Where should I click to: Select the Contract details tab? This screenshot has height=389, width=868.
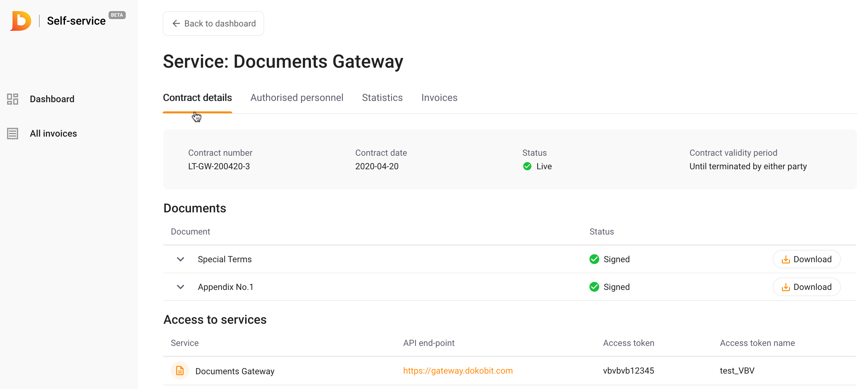(x=197, y=98)
